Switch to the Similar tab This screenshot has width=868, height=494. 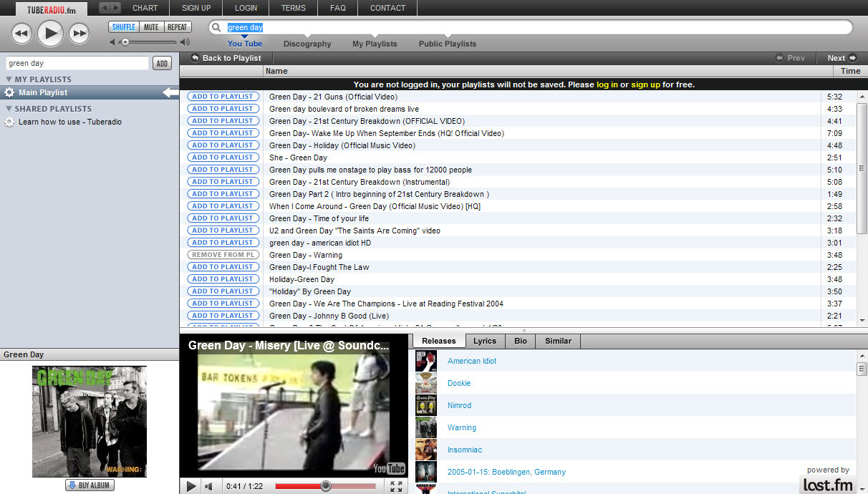[558, 341]
